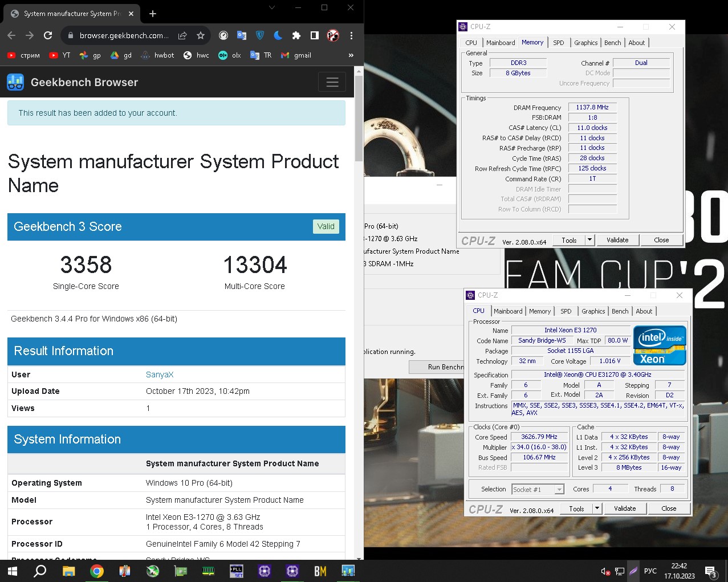The image size is (728, 582).
Task: Switch to SPD tab in upper CPU-Z window
Action: 559,43
